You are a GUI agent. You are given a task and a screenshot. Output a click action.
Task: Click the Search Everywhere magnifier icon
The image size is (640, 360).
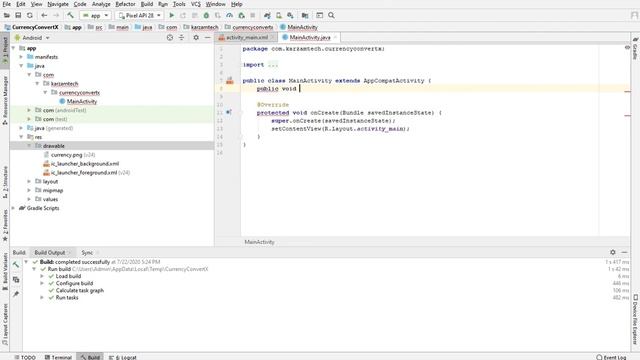click(x=331, y=16)
